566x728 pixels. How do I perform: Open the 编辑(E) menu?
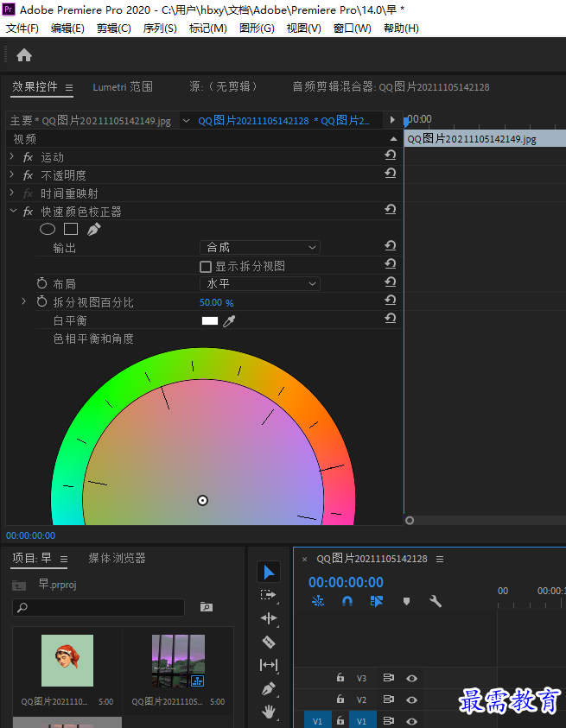pos(68,28)
